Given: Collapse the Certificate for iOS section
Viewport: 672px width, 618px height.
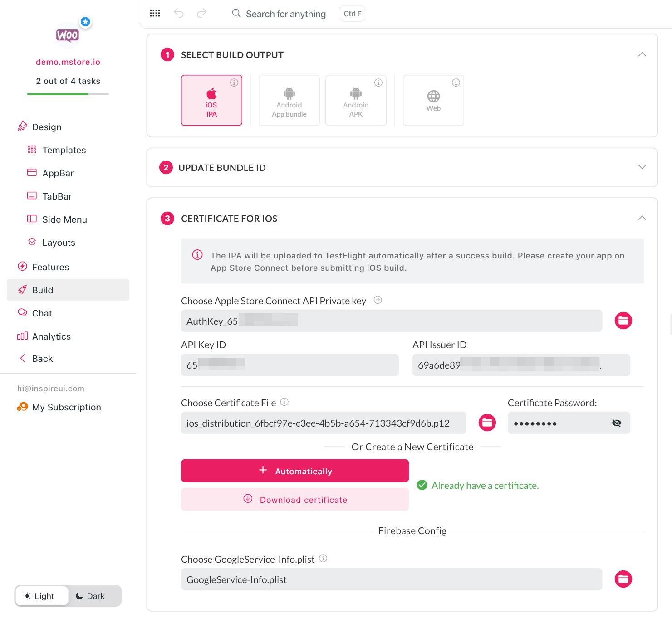Looking at the screenshot, I should click(642, 218).
